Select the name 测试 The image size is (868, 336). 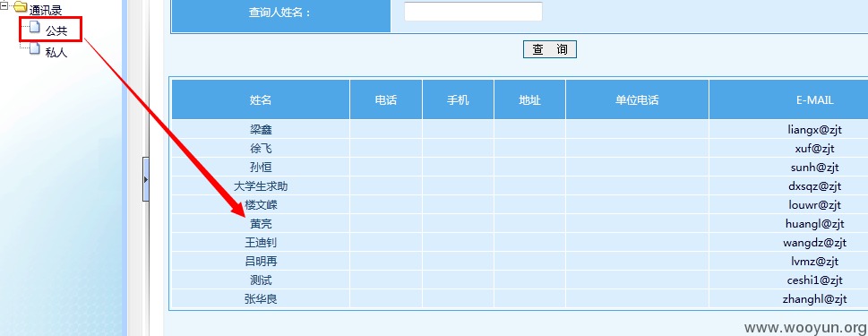(x=261, y=280)
